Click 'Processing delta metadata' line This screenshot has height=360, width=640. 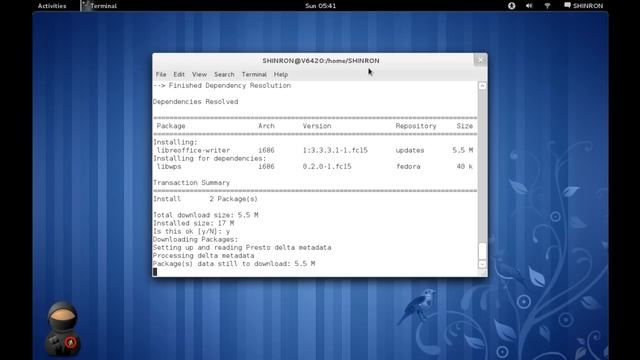coord(204,256)
